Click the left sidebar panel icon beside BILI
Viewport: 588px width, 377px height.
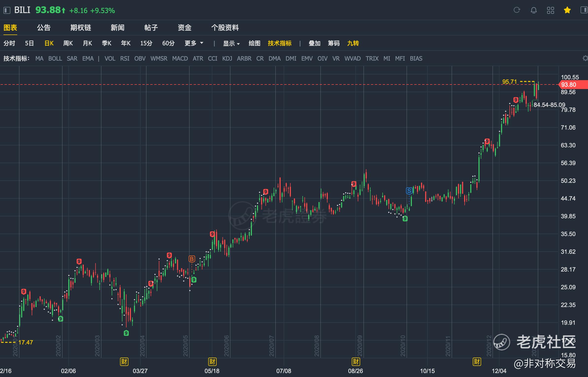click(x=7, y=10)
